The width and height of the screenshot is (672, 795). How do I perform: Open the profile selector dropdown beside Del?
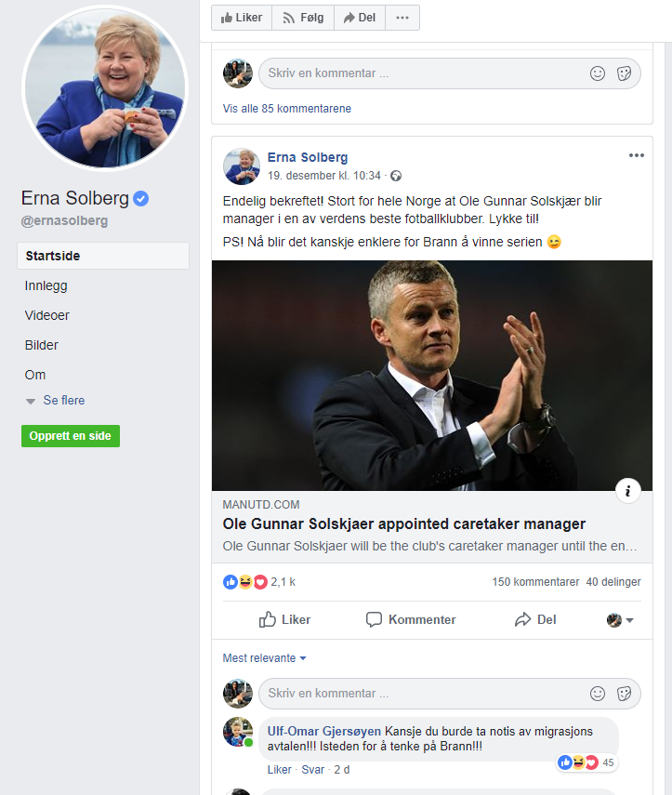620,620
